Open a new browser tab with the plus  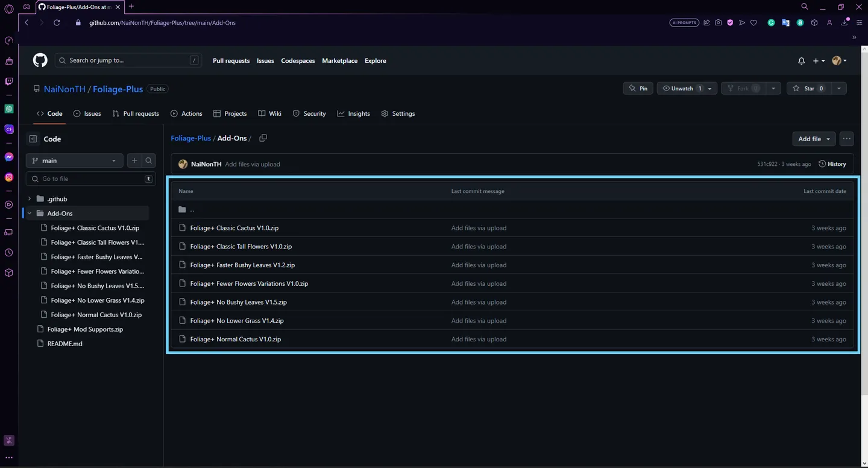coord(131,7)
